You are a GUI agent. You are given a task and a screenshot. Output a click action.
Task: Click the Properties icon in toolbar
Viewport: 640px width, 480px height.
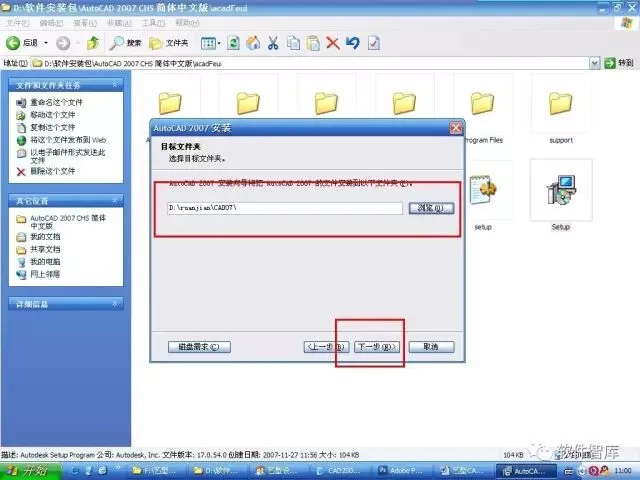coord(373,43)
